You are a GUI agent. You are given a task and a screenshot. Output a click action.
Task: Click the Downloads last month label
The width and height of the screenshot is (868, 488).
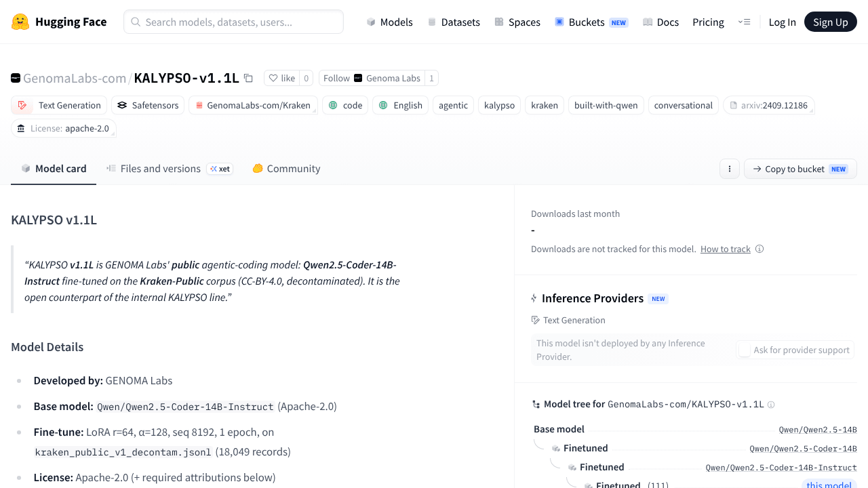click(x=575, y=213)
